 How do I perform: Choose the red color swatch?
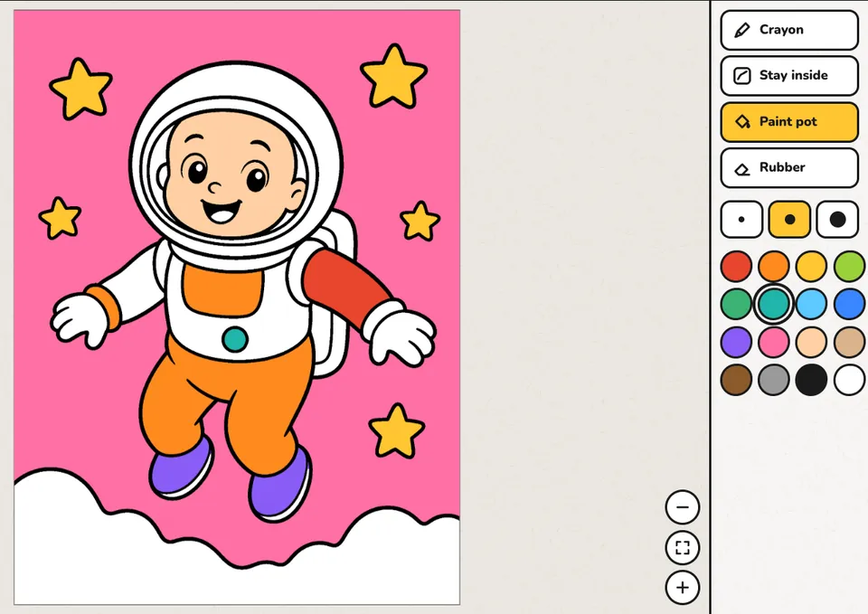point(736,266)
